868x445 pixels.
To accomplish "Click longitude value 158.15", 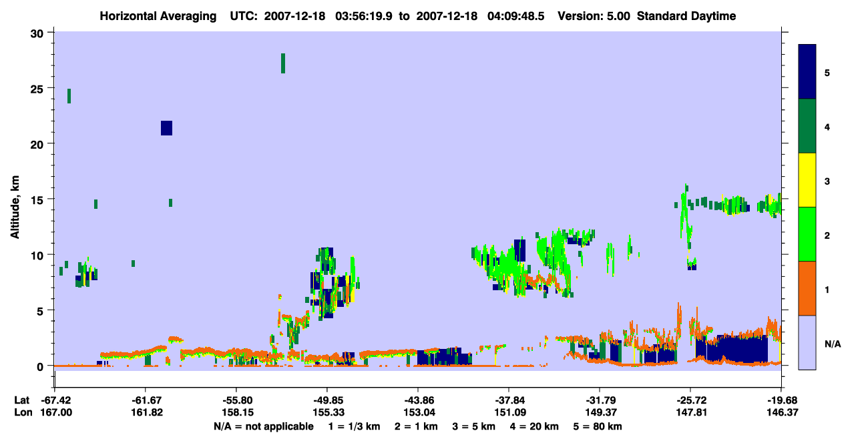I will 236,412.
